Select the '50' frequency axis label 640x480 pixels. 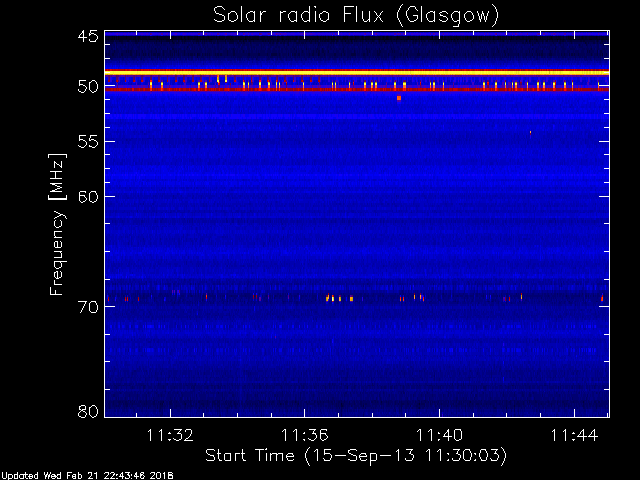point(88,87)
